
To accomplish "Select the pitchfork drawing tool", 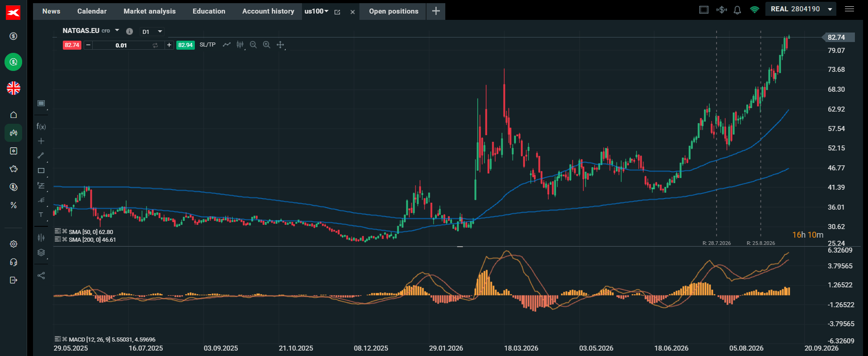I will coord(41,200).
